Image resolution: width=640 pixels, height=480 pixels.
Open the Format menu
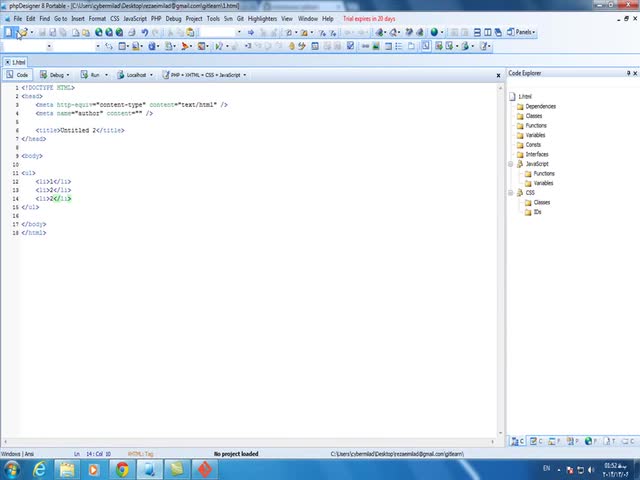pyautogui.click(x=97, y=19)
